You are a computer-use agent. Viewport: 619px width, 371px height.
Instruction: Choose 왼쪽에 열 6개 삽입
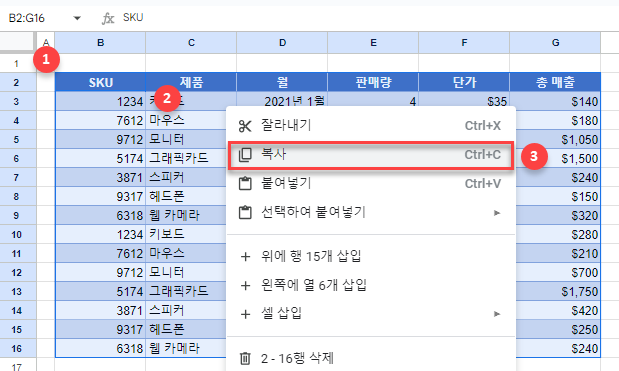pyautogui.click(x=371, y=285)
